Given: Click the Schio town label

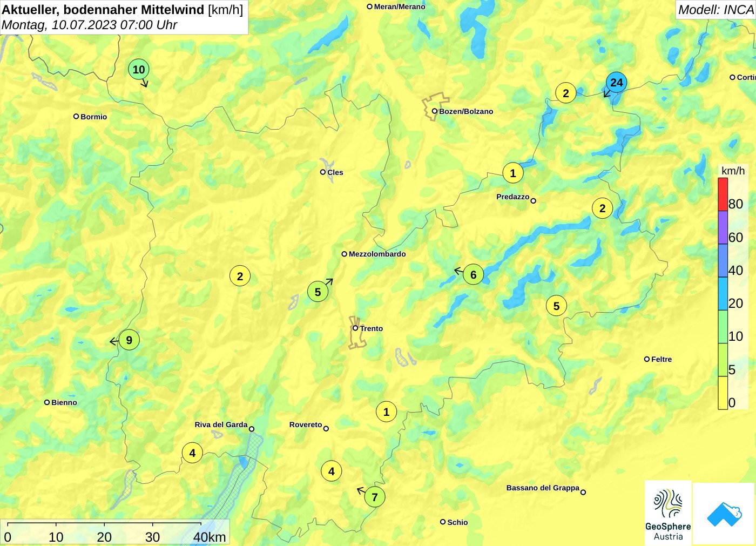Looking at the screenshot, I should [457, 522].
